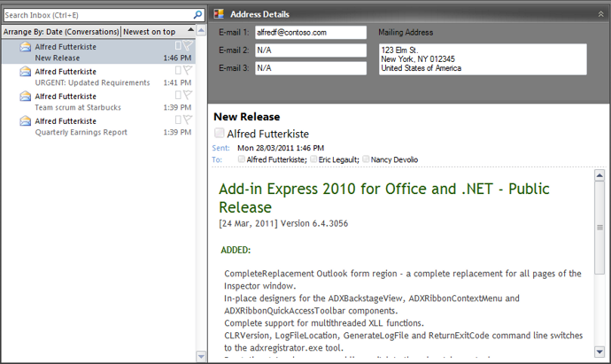
Task: Click the search magnifier icon in Search Inbox
Action: [x=197, y=15]
